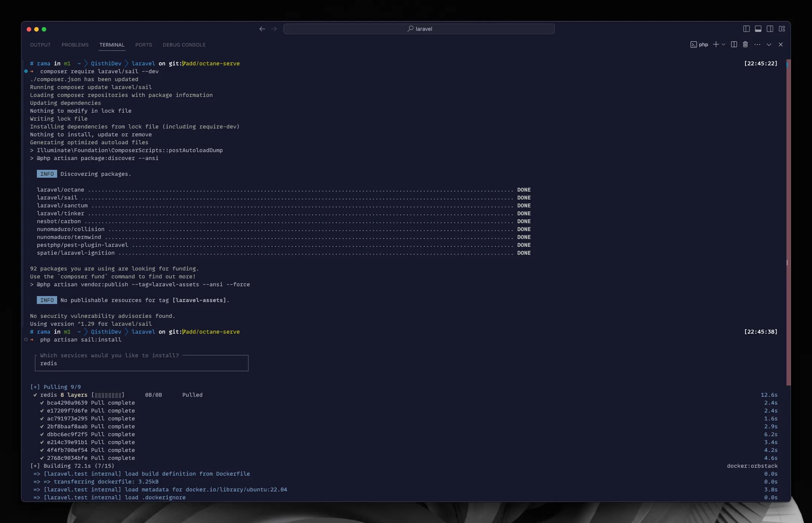Kill the terminal via the trash icon
Screen dimensions: 812x523
point(745,45)
